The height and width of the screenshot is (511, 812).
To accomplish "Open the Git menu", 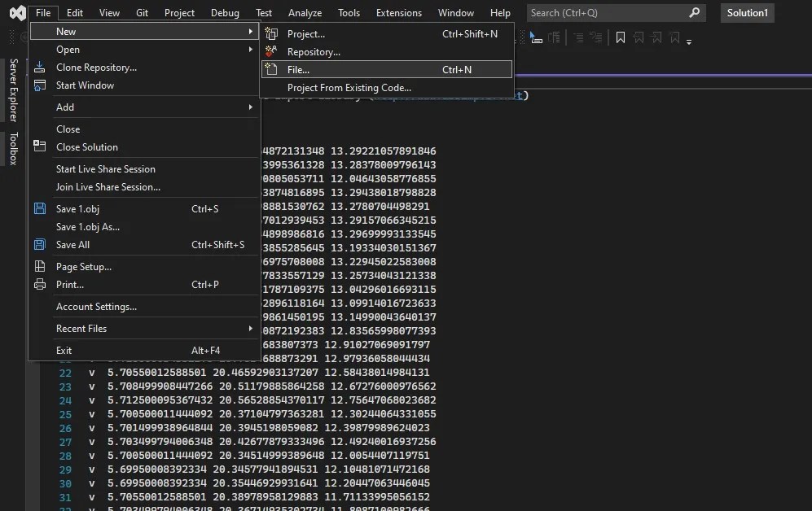I will (142, 12).
